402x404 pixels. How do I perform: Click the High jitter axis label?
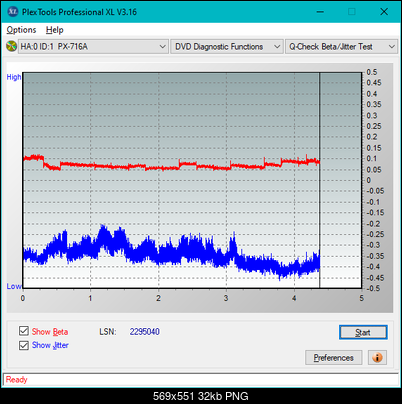[14, 77]
